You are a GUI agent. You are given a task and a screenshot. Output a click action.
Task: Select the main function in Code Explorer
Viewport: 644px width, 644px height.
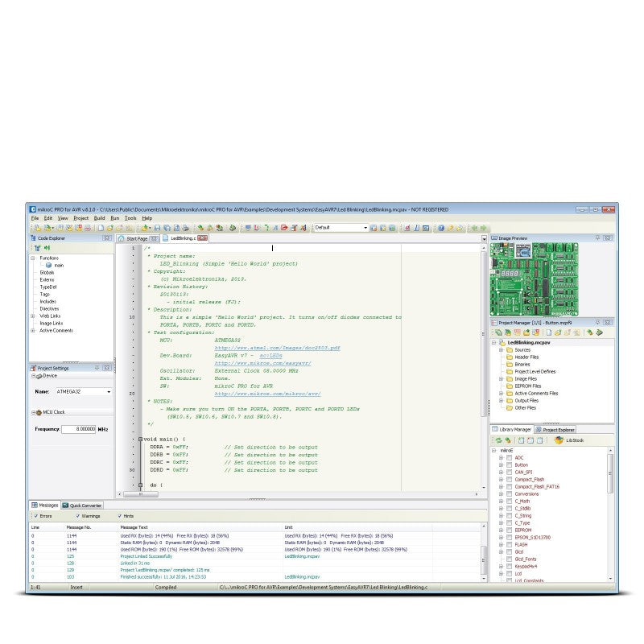58,265
